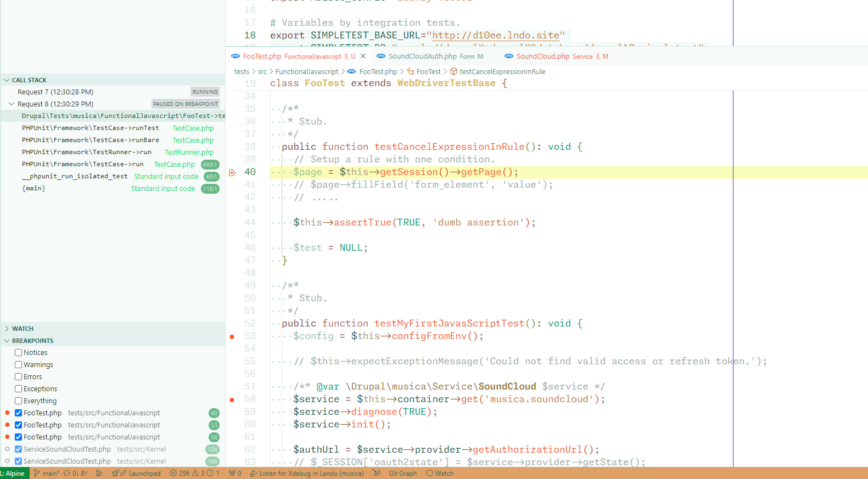Click the method icon before testCancelExpressionInRule breadcrumb
868x479 pixels.
[454, 72]
